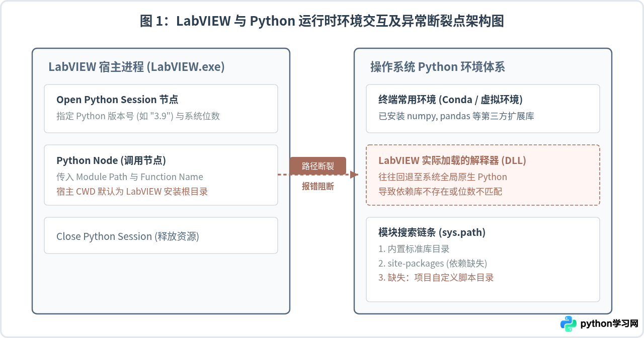Select the 'LabVIEW 宿主进程 (LabVIEW.exe)' panel heading
This screenshot has height=338, width=644.
click(x=136, y=67)
